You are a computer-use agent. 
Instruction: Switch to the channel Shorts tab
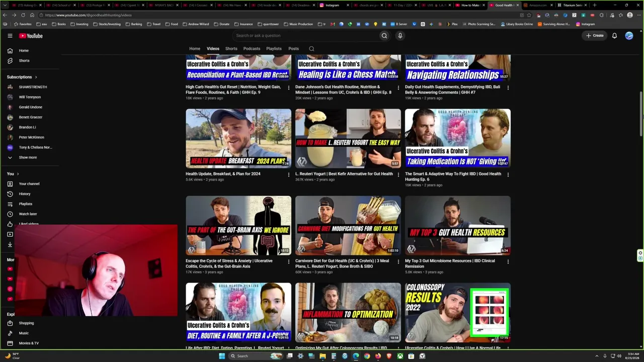tap(231, 49)
